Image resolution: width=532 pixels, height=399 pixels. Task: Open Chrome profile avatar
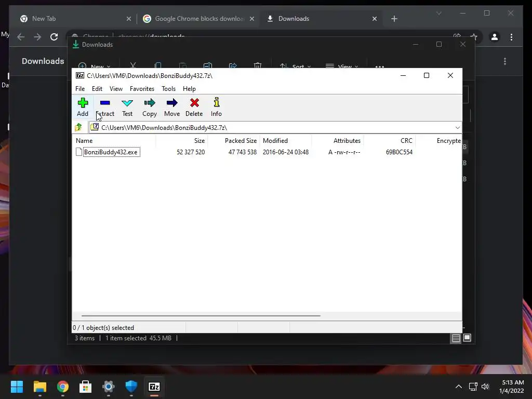495,37
